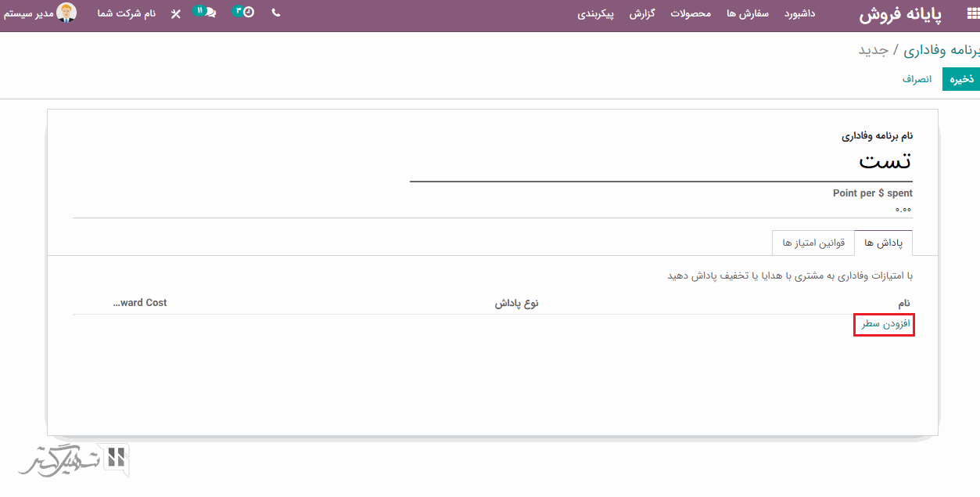Open the company name switcher
The width and height of the screenshot is (980, 497).
[x=127, y=14]
